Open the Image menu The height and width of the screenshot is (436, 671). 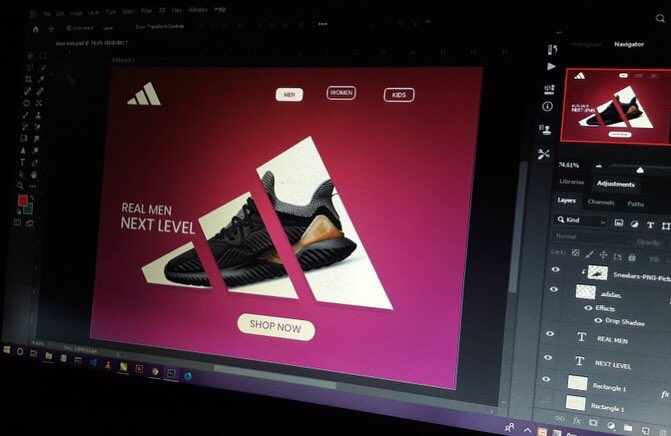point(76,13)
